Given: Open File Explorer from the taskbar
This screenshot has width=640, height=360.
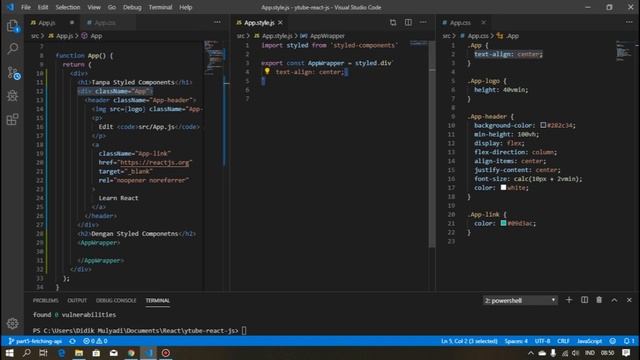Looking at the screenshot, I should 79,353.
